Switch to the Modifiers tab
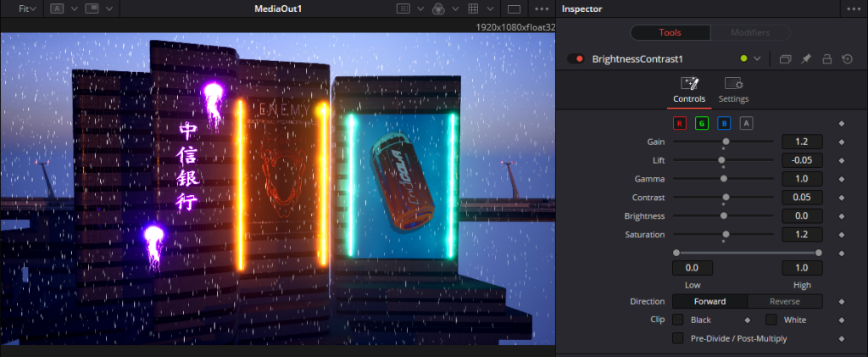Image resolution: width=868 pixels, height=357 pixels. 750,32
